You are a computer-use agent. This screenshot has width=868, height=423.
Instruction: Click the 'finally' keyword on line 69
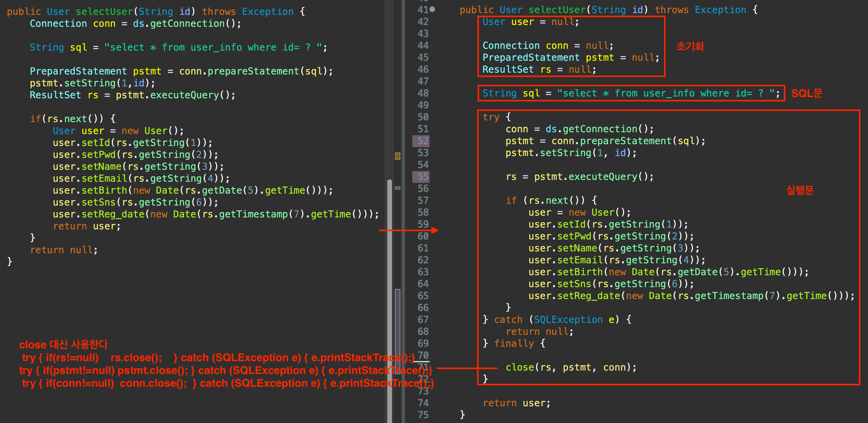tap(514, 343)
